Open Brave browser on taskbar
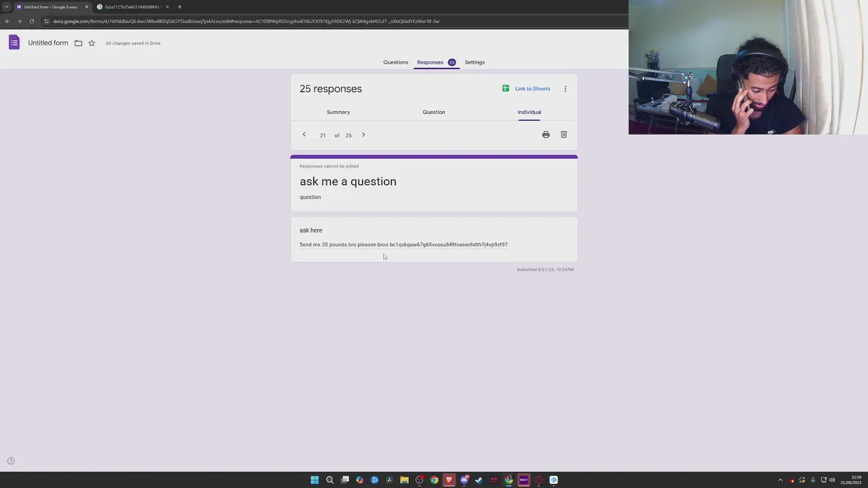 point(449,480)
